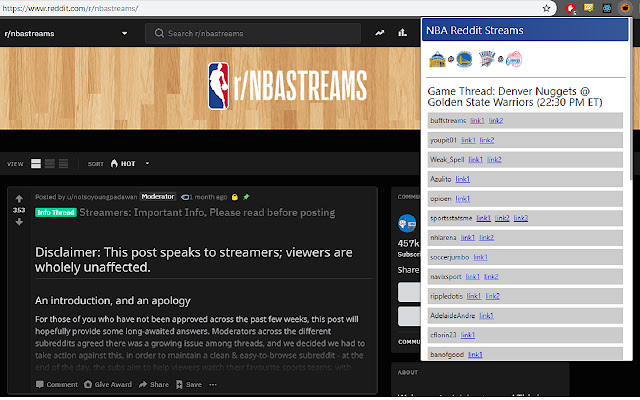Focus the Search r/nbastreams field

253,33
